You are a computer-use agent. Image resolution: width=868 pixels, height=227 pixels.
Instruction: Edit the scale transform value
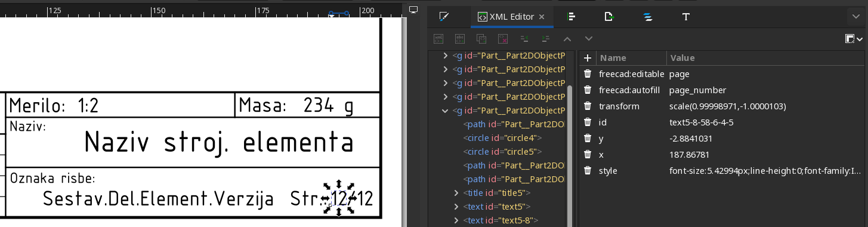(x=727, y=106)
